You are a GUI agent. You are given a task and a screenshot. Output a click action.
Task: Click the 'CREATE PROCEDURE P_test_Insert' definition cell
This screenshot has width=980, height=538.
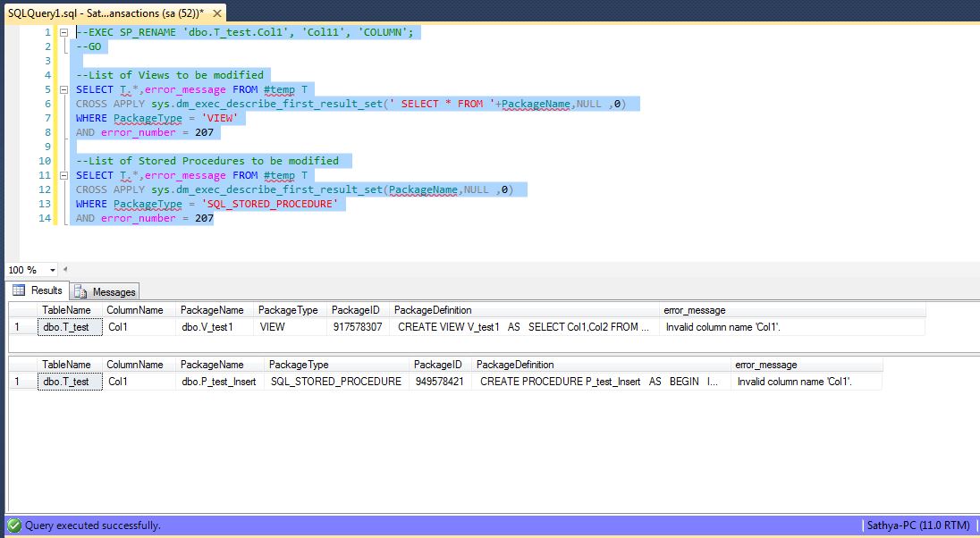tap(601, 382)
